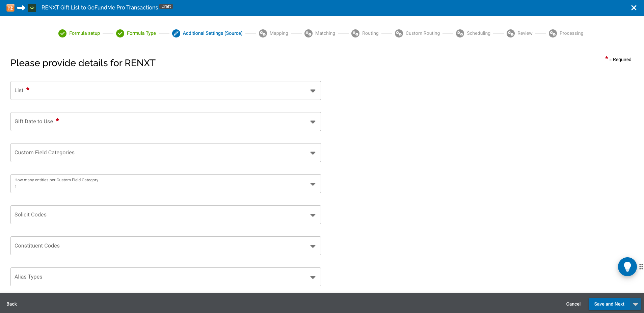Close the formula wizard with X

634,8
